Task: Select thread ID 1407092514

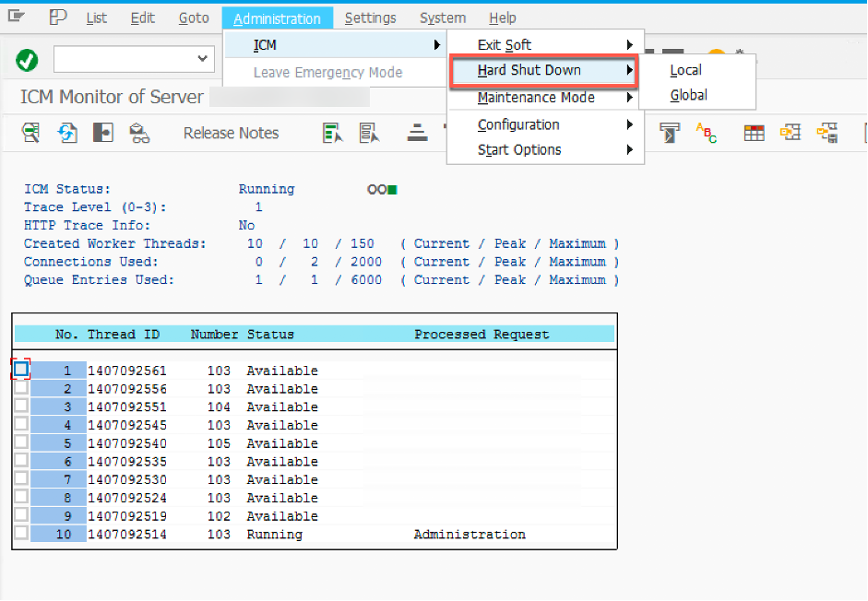Action: [126, 535]
